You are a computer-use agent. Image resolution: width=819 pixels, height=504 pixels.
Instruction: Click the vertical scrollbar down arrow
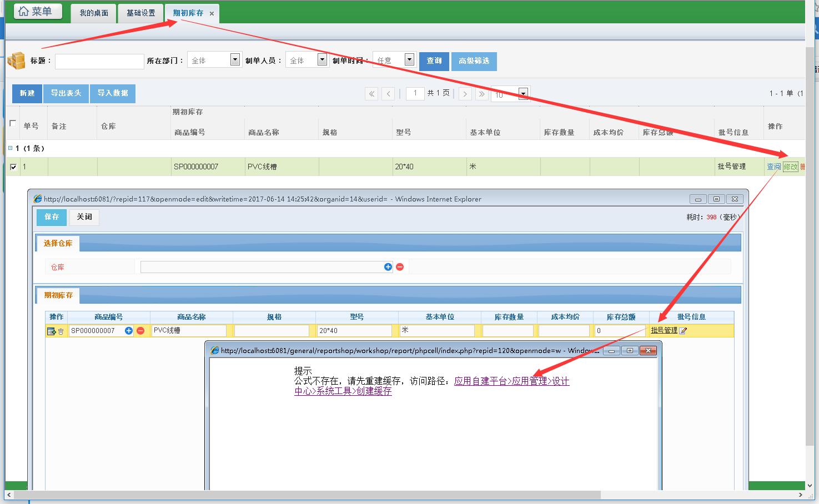tap(810, 485)
